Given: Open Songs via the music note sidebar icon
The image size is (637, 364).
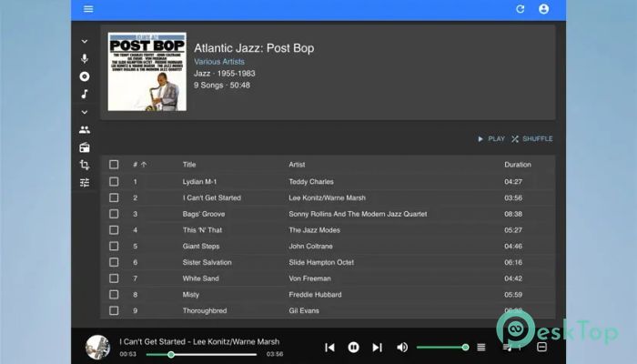Looking at the screenshot, I should pos(85,94).
